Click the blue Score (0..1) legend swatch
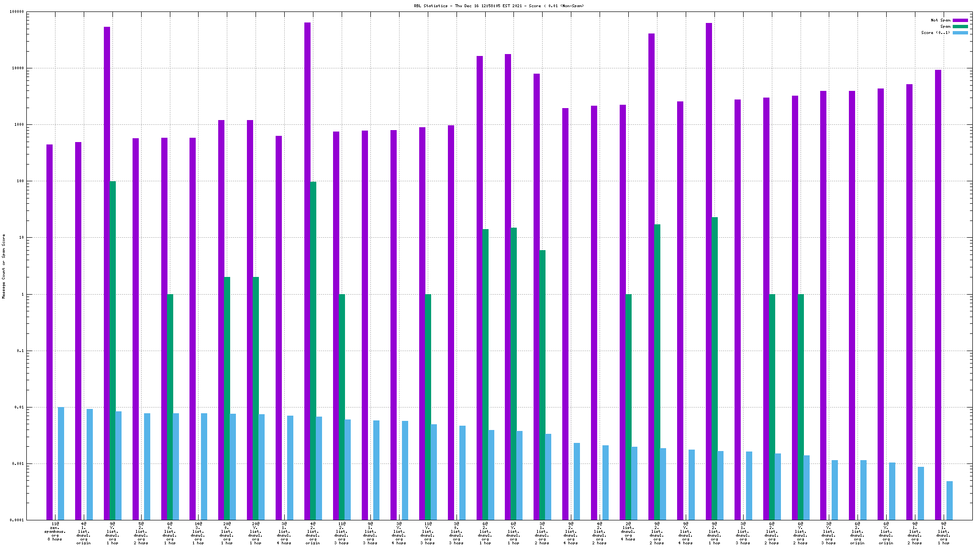The image size is (980, 551). click(960, 33)
